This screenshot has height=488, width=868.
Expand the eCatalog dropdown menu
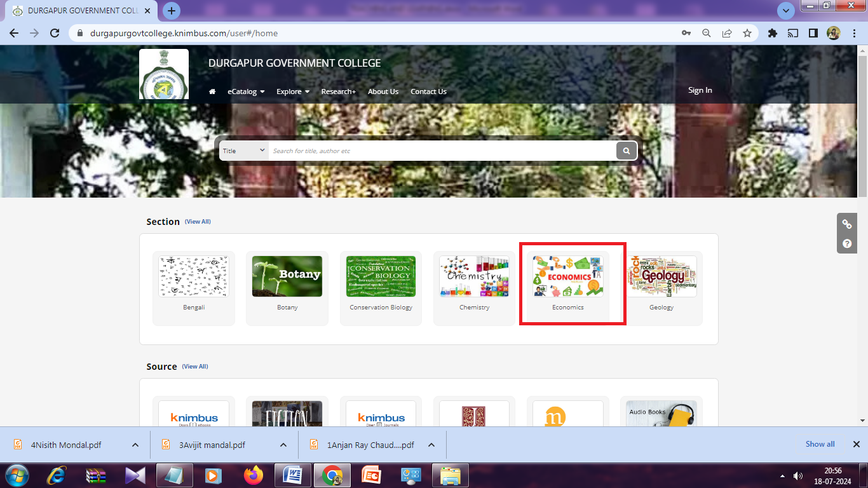(246, 91)
